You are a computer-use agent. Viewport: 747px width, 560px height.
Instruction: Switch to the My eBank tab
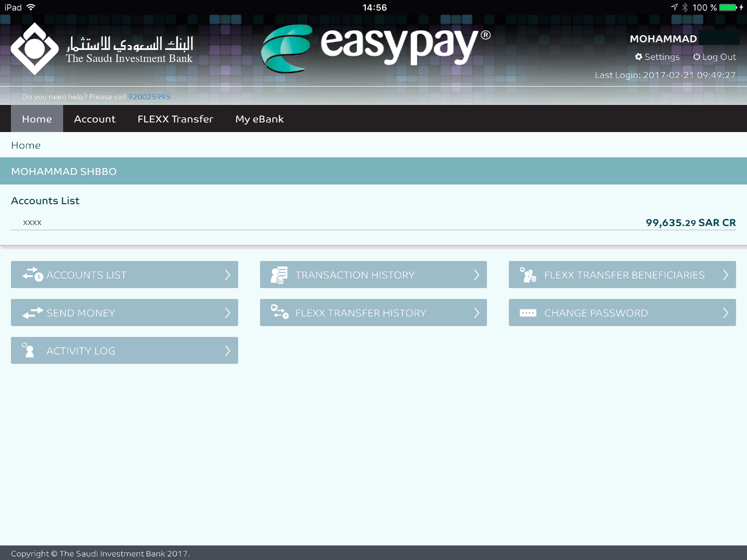259,119
